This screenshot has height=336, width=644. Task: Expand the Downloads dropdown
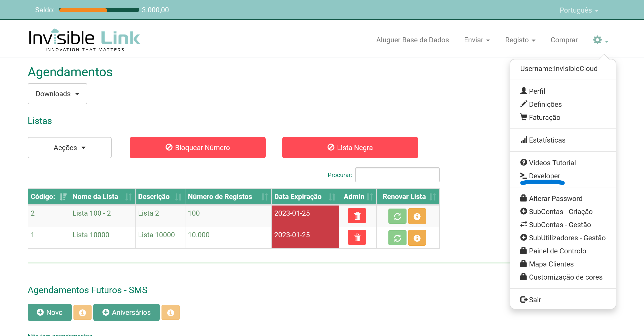point(57,94)
